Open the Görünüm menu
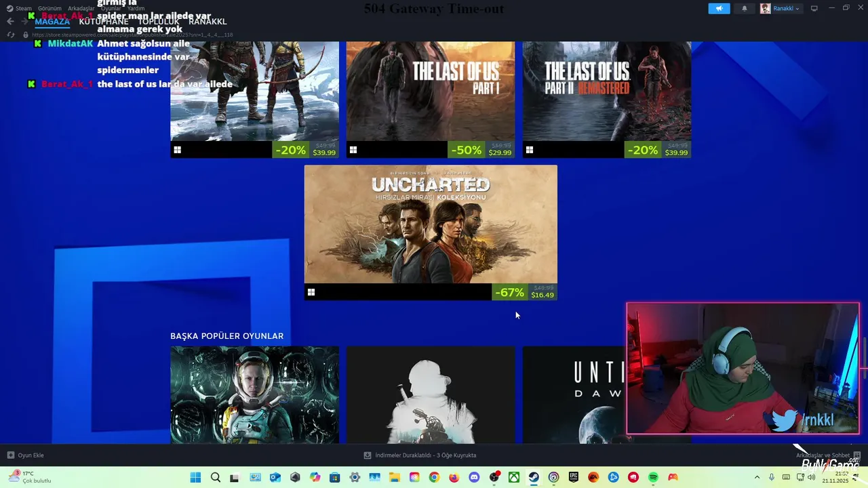The image size is (868, 488). [50, 8]
